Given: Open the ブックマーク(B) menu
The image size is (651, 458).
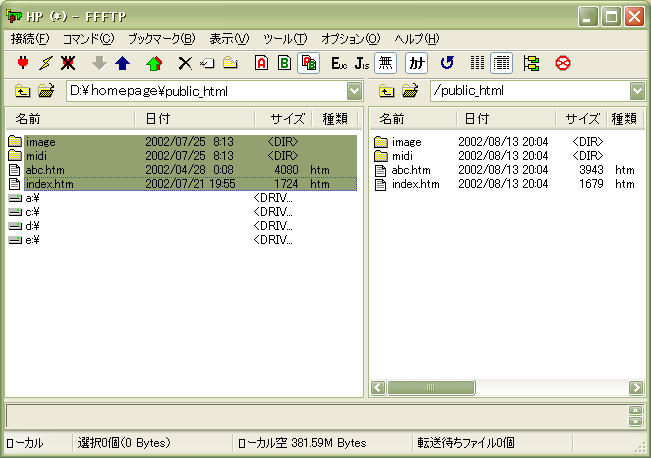Looking at the screenshot, I should pos(161,39).
